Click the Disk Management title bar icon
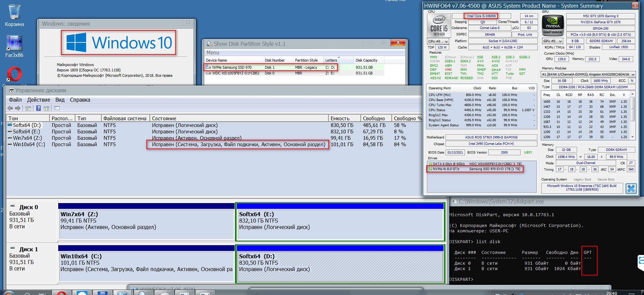644x295 pixels. click(x=11, y=90)
